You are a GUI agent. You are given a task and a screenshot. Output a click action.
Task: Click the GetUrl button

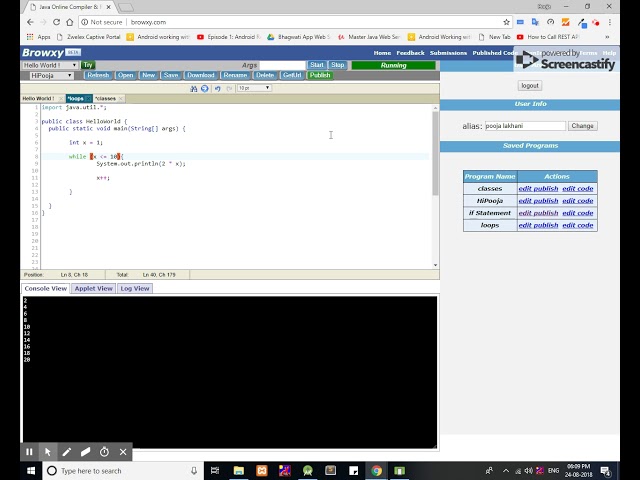(292, 75)
